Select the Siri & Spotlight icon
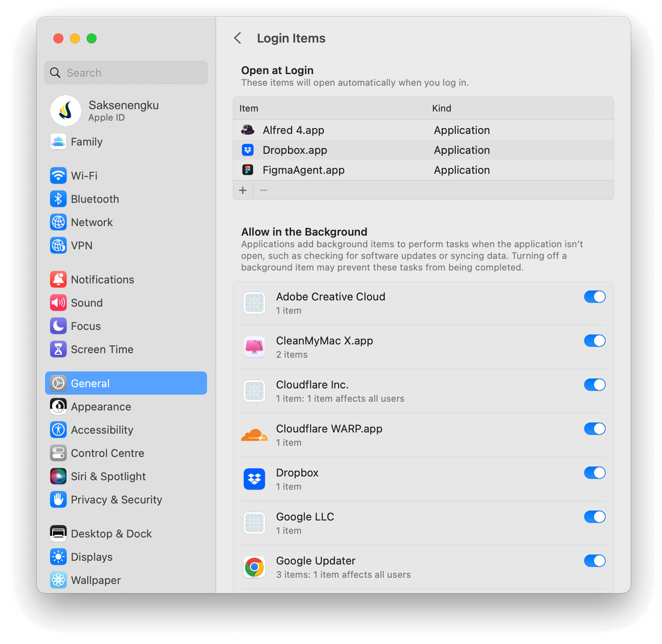The height and width of the screenshot is (644, 662). point(58,476)
